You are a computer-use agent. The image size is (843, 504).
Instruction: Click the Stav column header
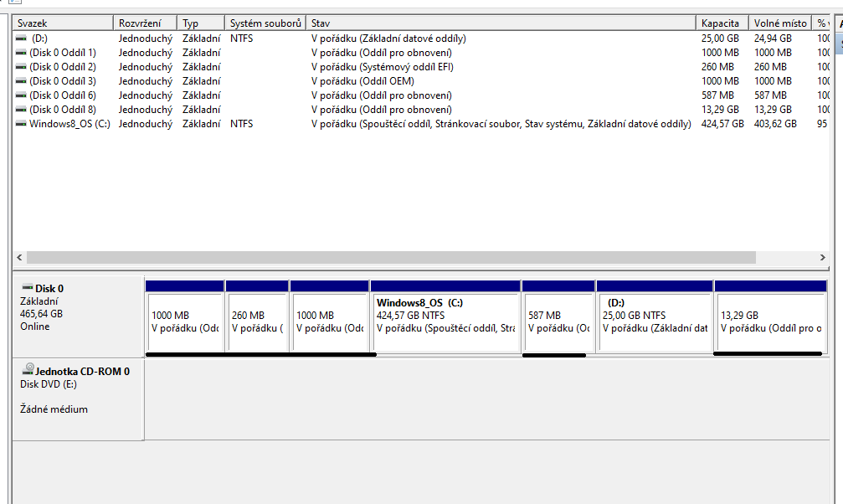tap(501, 23)
